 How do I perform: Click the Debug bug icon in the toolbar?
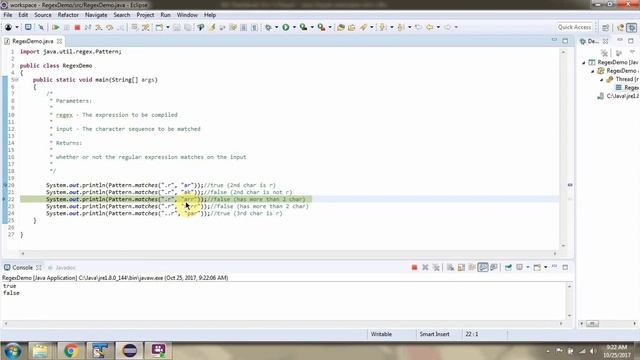click(268, 27)
